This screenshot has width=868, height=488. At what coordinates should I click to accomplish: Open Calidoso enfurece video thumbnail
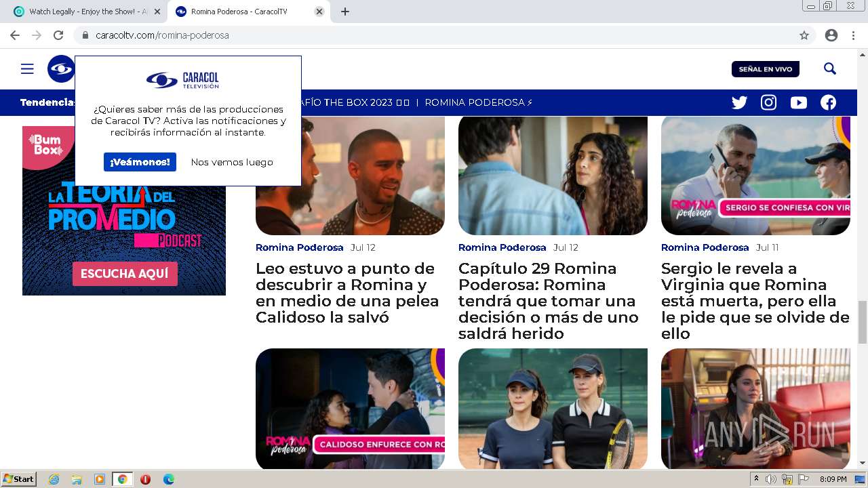pyautogui.click(x=350, y=409)
